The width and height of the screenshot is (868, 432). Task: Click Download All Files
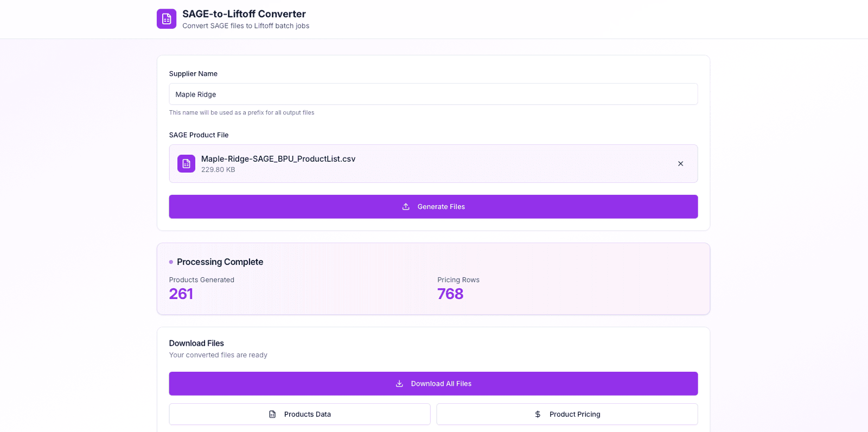point(433,383)
